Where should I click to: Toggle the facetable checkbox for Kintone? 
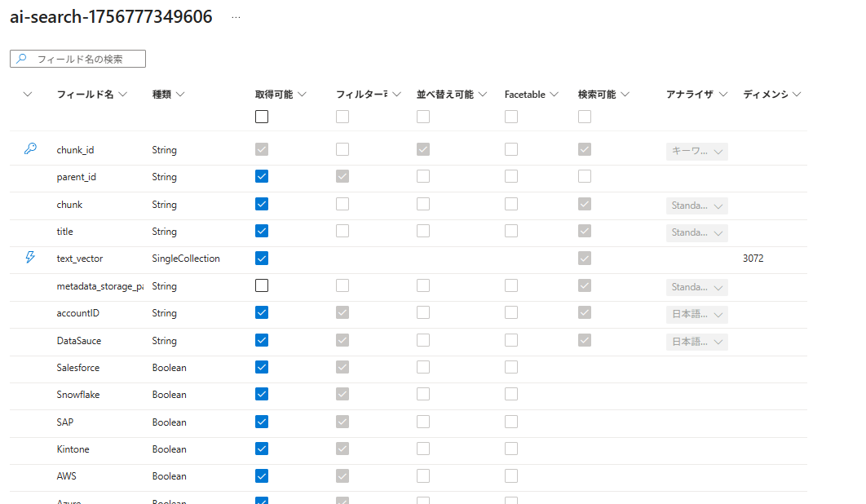(511, 449)
